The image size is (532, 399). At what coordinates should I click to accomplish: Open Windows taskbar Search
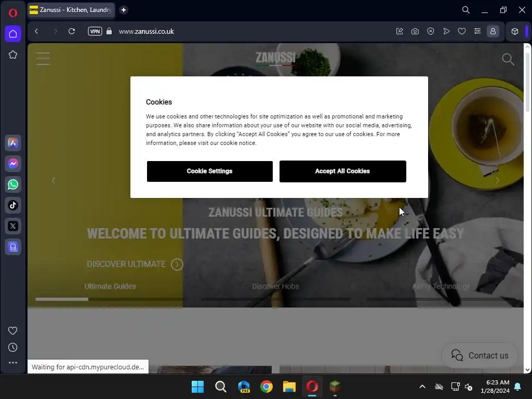click(x=220, y=387)
